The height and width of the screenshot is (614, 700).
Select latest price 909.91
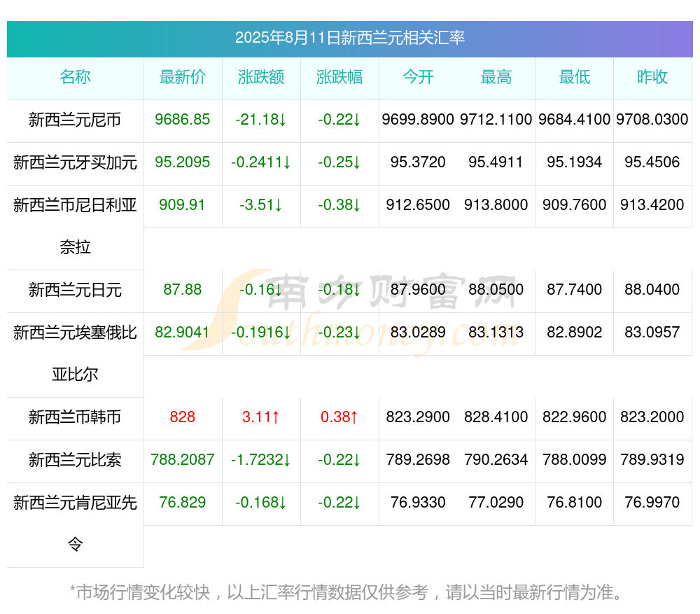182,205
